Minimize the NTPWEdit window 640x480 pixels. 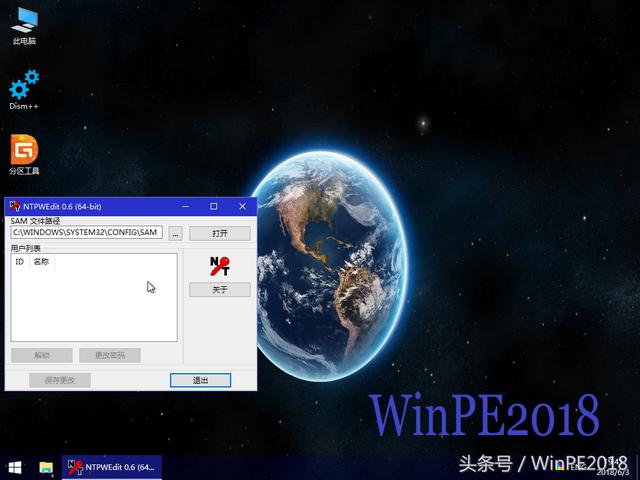[186, 207]
